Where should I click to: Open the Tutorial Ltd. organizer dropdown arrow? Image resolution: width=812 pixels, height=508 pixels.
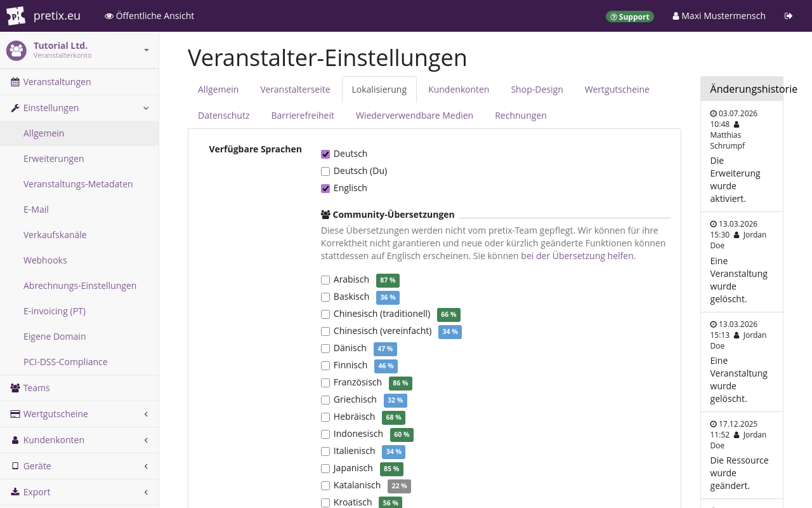click(147, 50)
